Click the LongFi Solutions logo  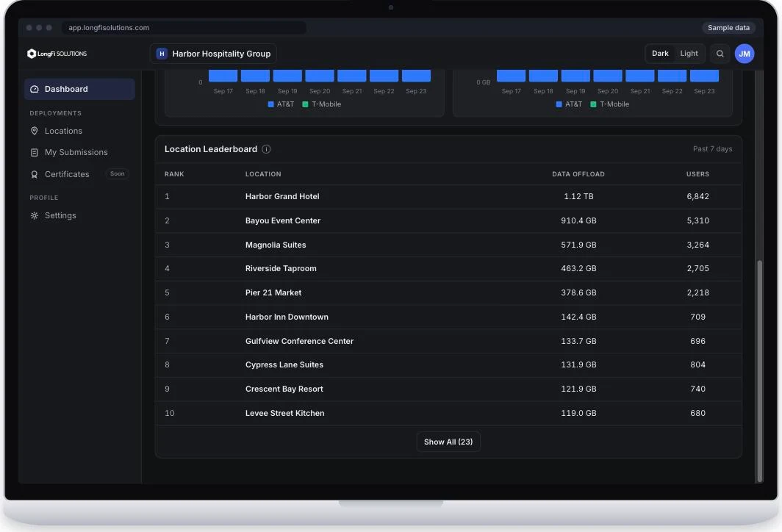57,54
